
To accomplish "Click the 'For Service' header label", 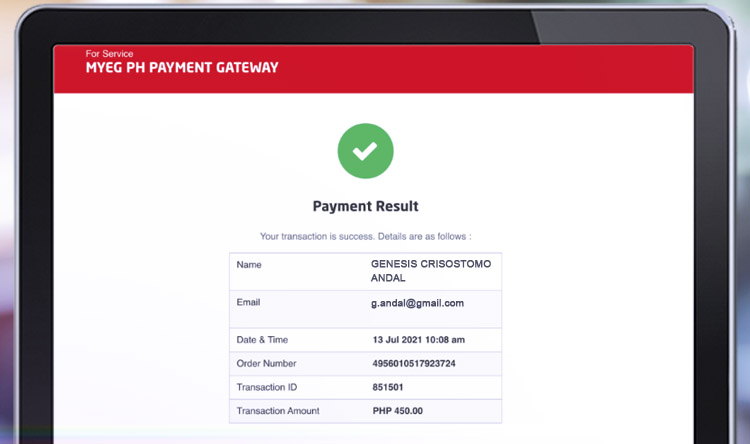I will tap(110, 54).
